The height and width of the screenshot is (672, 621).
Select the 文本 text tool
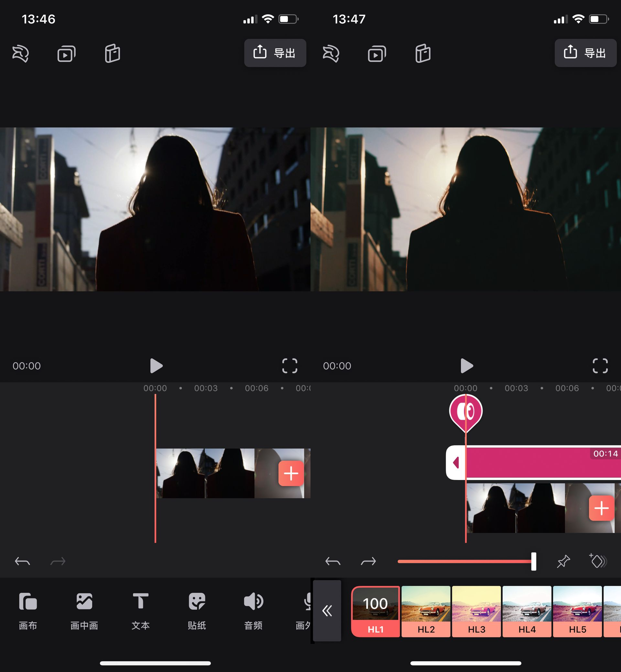140,610
